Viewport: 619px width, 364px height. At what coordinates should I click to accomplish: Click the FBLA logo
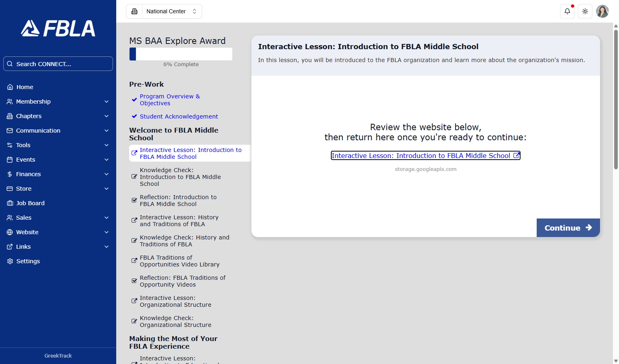tap(58, 28)
